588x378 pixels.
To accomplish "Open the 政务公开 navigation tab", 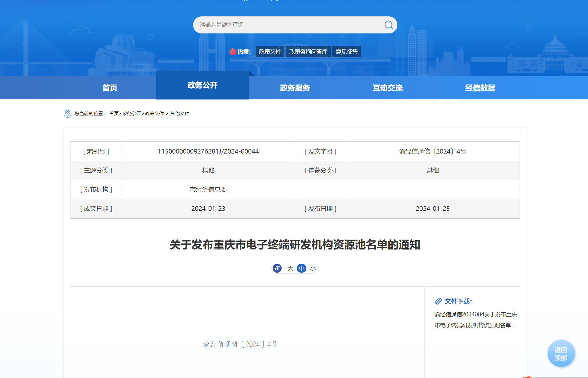I will pyautogui.click(x=202, y=85).
